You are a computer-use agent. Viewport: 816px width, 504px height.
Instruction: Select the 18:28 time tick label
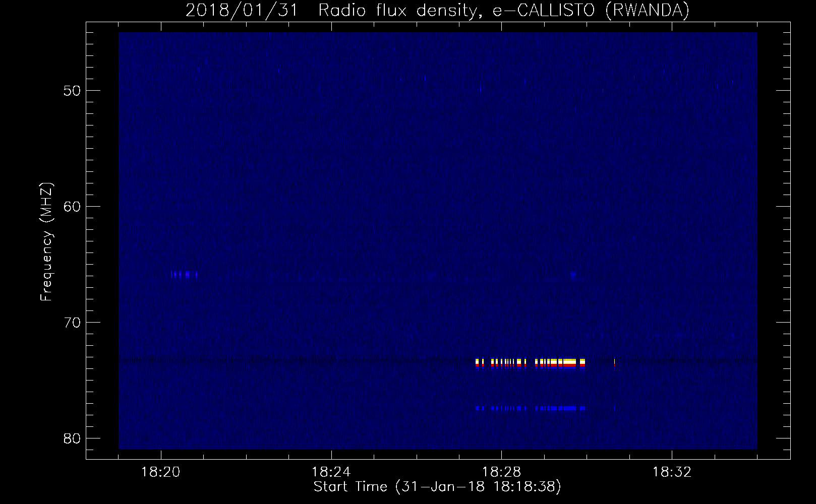tap(501, 472)
